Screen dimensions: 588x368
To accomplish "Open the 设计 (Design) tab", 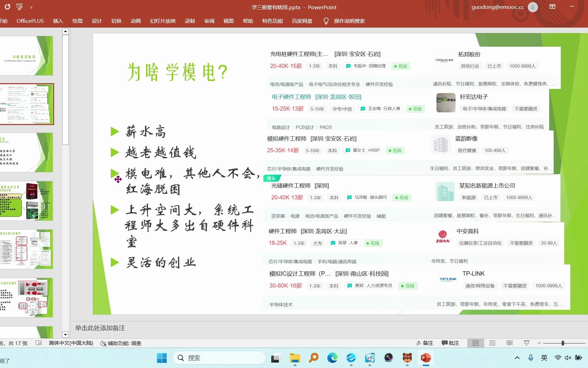I will tap(97, 21).
